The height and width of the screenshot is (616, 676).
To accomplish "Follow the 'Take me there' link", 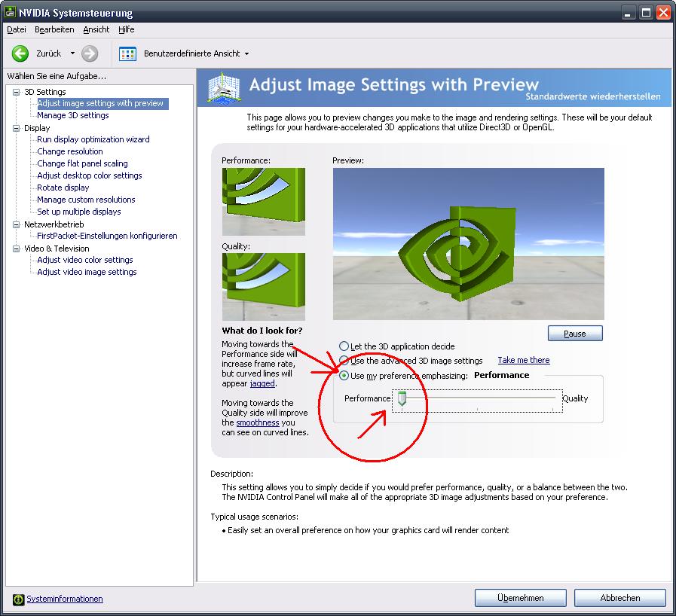I will coord(523,360).
